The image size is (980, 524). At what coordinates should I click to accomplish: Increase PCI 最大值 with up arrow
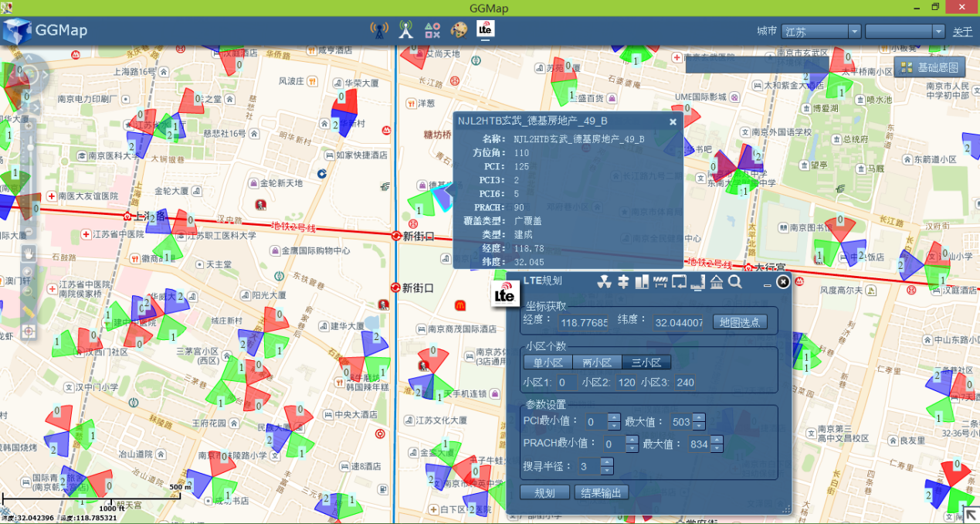[x=699, y=418]
